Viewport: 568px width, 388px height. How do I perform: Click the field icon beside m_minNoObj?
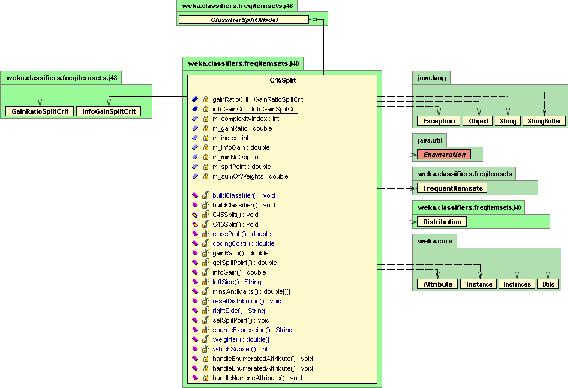pos(195,157)
